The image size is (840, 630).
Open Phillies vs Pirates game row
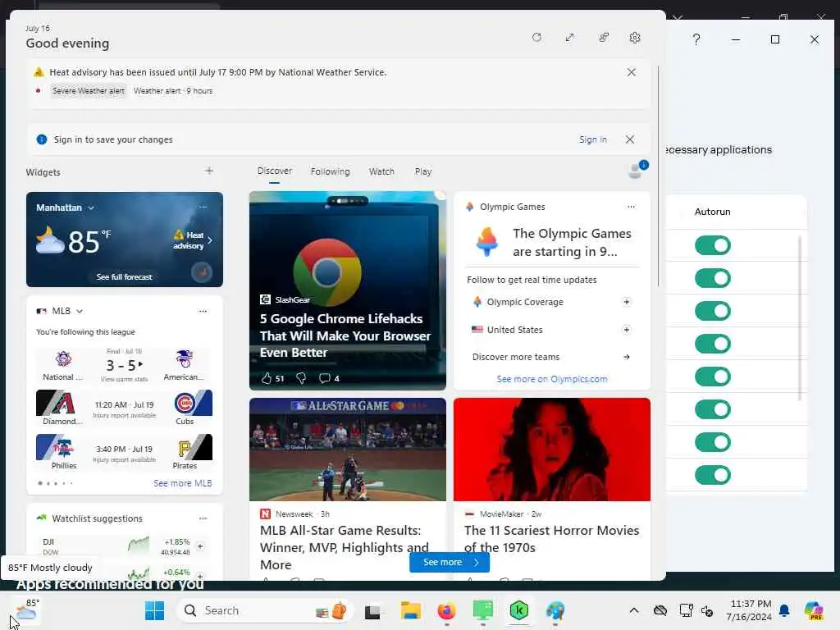coord(125,452)
